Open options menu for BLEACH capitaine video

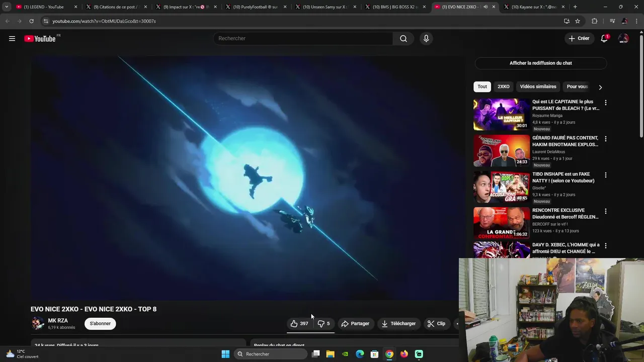point(606,103)
